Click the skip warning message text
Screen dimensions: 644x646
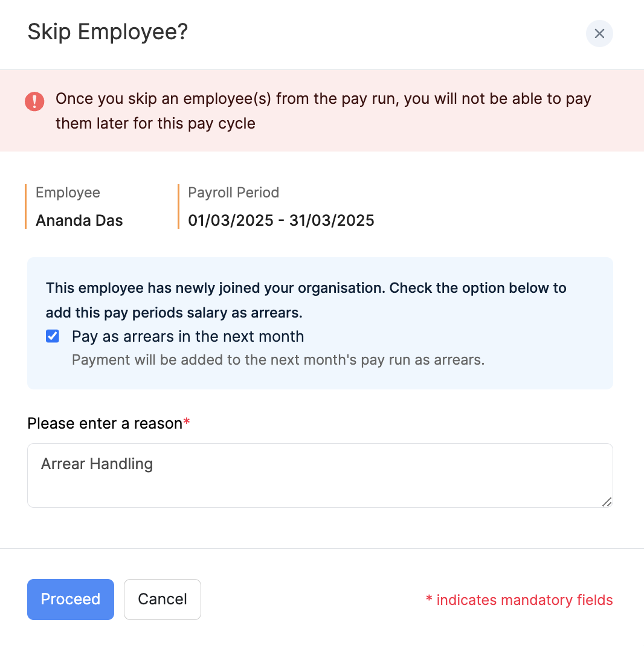(323, 110)
